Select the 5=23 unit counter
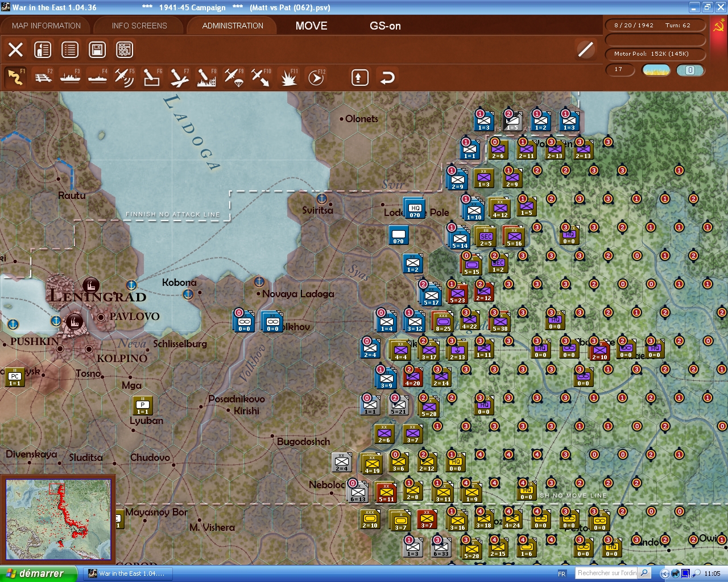This screenshot has height=582, width=728. point(457,294)
